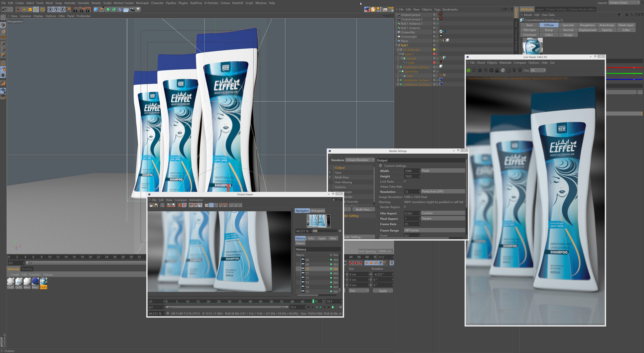This screenshot has height=353, width=644.
Task: Click the Light object bulb icon
Action: click(138, 10)
